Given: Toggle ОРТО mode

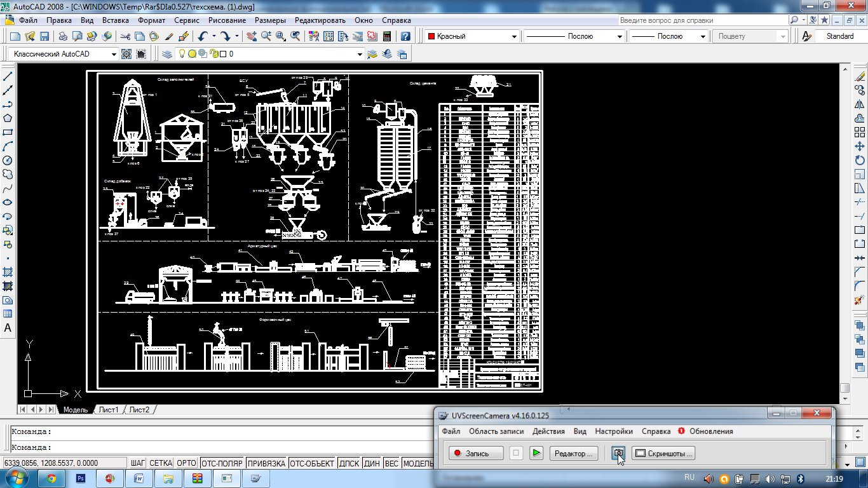Looking at the screenshot, I should (x=186, y=463).
